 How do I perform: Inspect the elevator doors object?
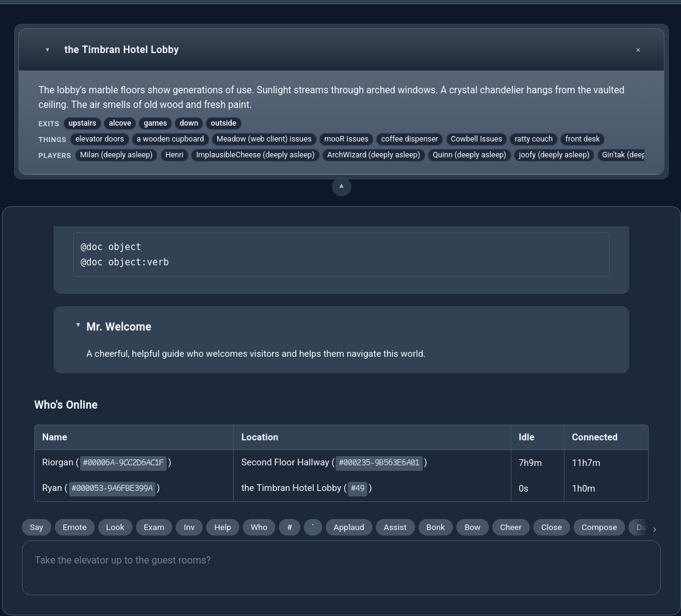pyautogui.click(x=99, y=139)
